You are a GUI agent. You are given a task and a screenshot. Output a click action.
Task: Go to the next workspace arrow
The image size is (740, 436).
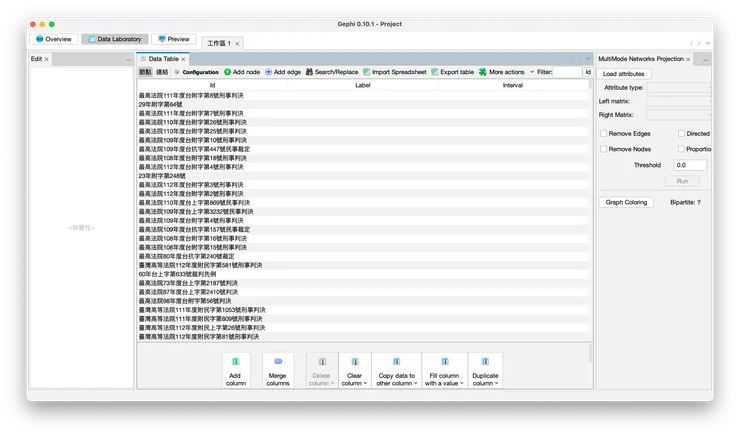[x=699, y=43]
